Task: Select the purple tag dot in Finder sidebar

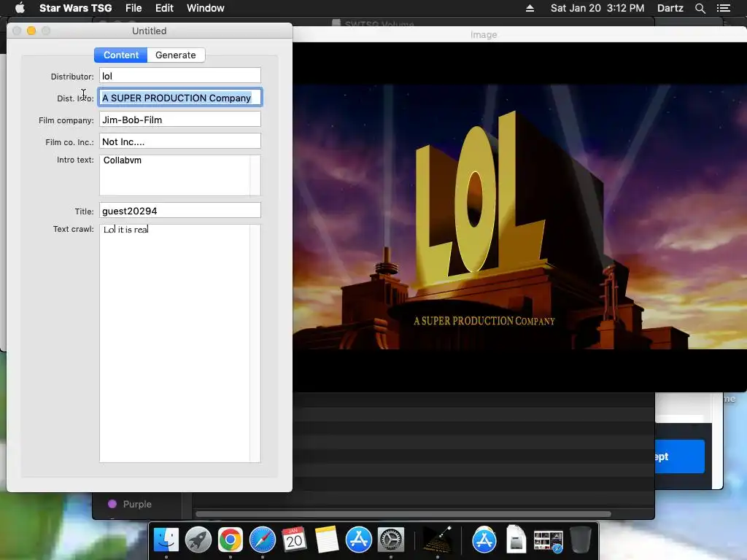Action: coord(112,504)
